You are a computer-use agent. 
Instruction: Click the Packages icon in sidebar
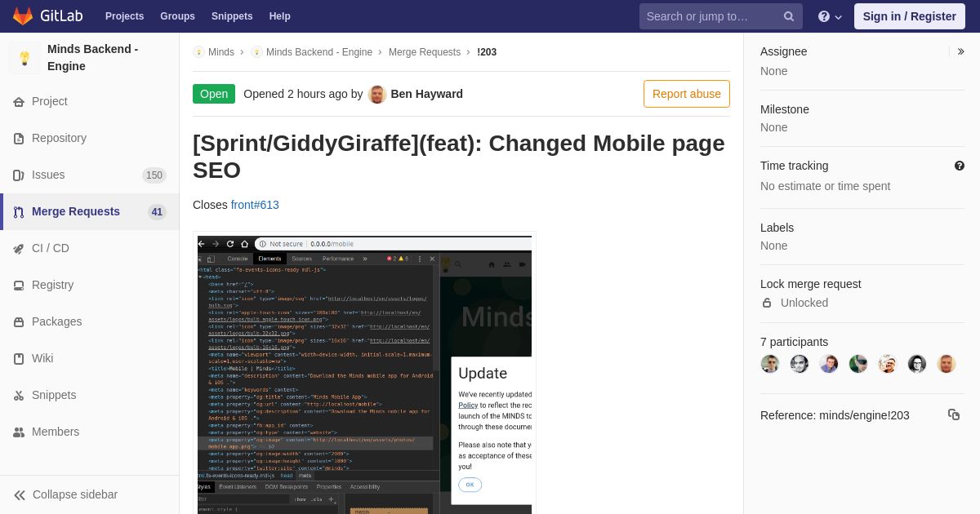tap(19, 322)
